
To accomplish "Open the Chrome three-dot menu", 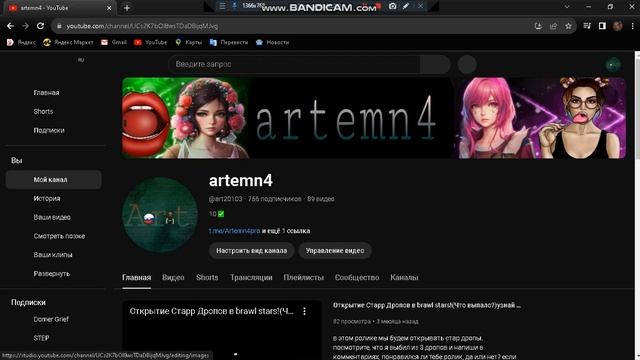I will pos(633,26).
